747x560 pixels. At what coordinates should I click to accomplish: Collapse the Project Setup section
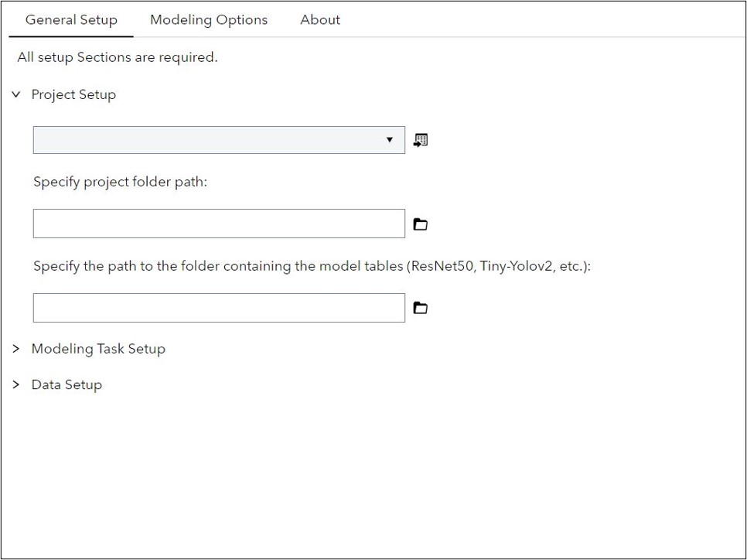pos(16,94)
